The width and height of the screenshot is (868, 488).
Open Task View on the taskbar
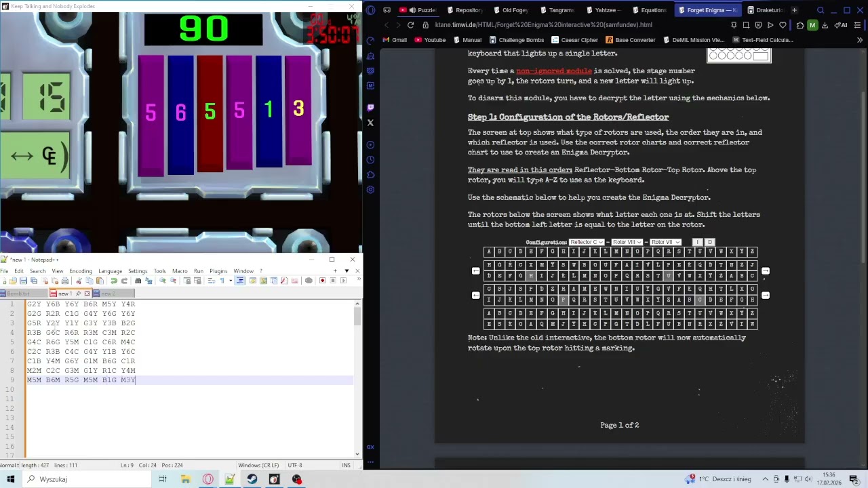pos(163,479)
